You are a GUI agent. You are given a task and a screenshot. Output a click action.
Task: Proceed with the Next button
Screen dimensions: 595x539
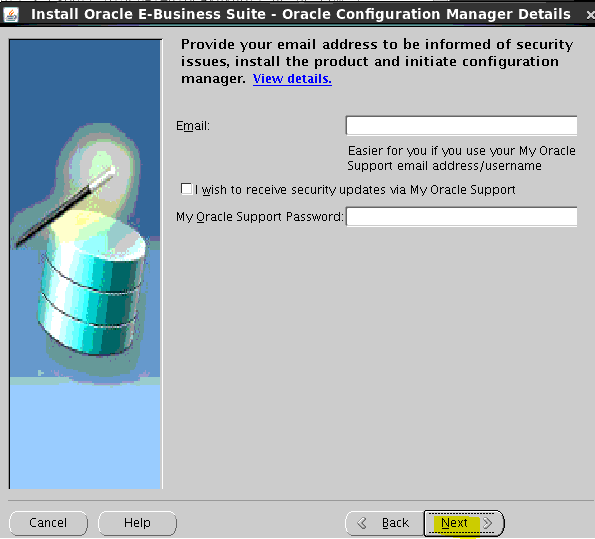pyautogui.click(x=464, y=523)
